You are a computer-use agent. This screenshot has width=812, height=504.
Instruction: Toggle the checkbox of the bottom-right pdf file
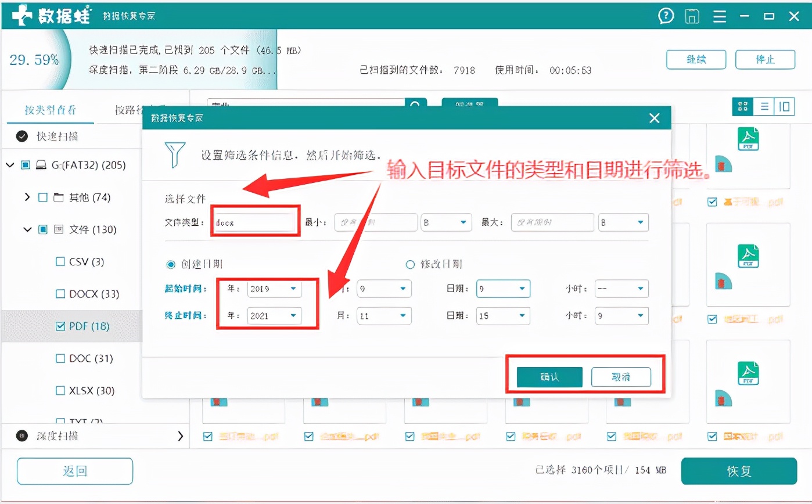(712, 437)
